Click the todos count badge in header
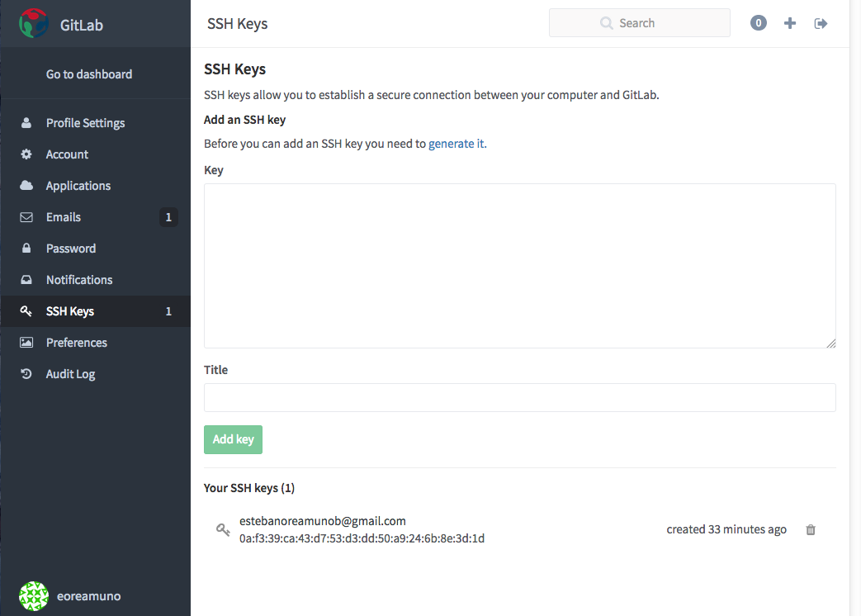Screen dimensions: 861x616 pos(759,23)
